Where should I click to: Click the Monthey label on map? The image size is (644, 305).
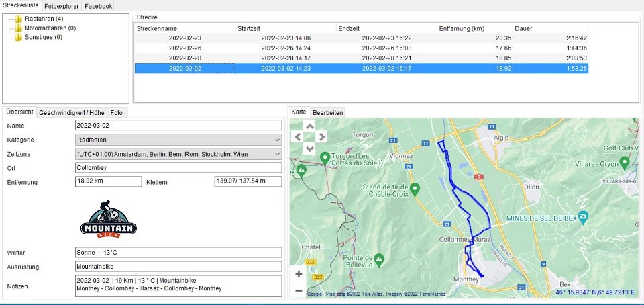click(x=466, y=279)
